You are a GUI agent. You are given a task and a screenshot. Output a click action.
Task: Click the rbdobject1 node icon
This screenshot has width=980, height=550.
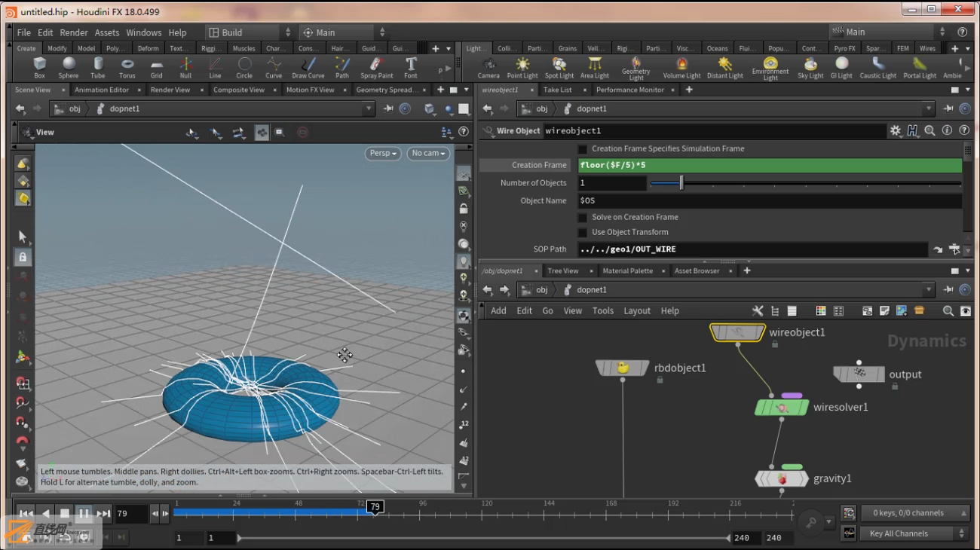(623, 368)
